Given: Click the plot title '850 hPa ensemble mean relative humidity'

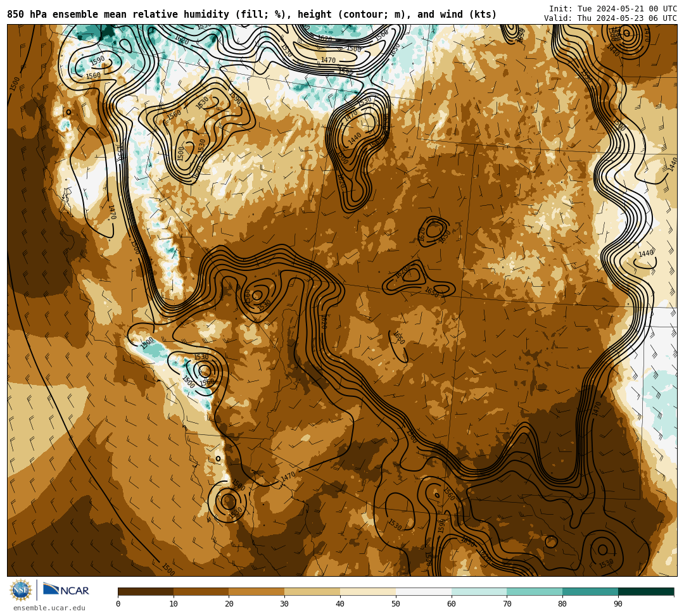Looking at the screenshot, I should tap(120, 15).
